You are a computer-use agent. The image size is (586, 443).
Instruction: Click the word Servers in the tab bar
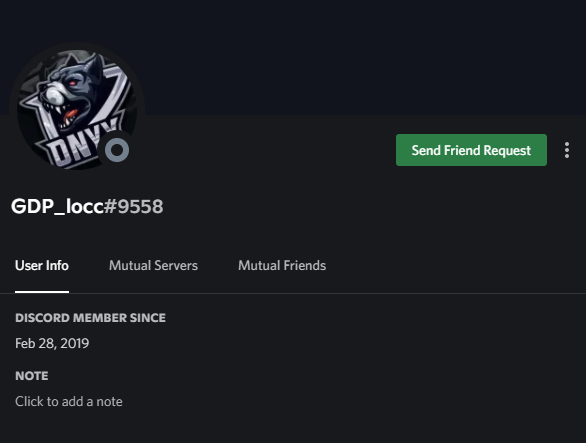[x=176, y=265]
